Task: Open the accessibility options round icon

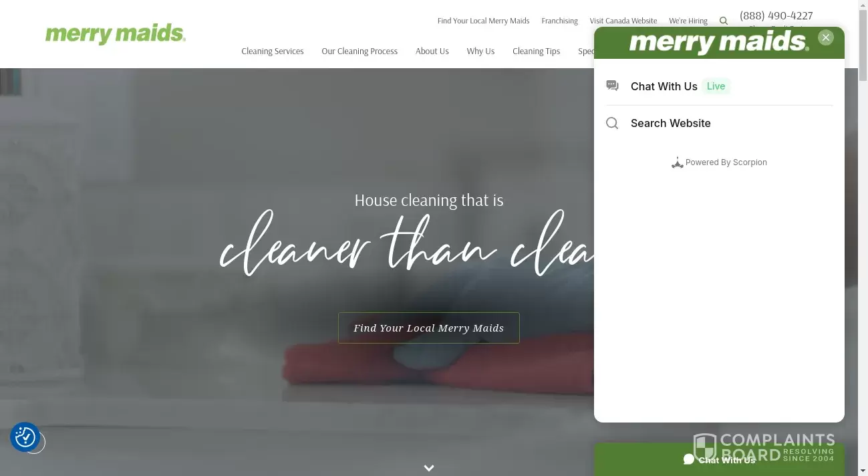Action: pos(25,437)
